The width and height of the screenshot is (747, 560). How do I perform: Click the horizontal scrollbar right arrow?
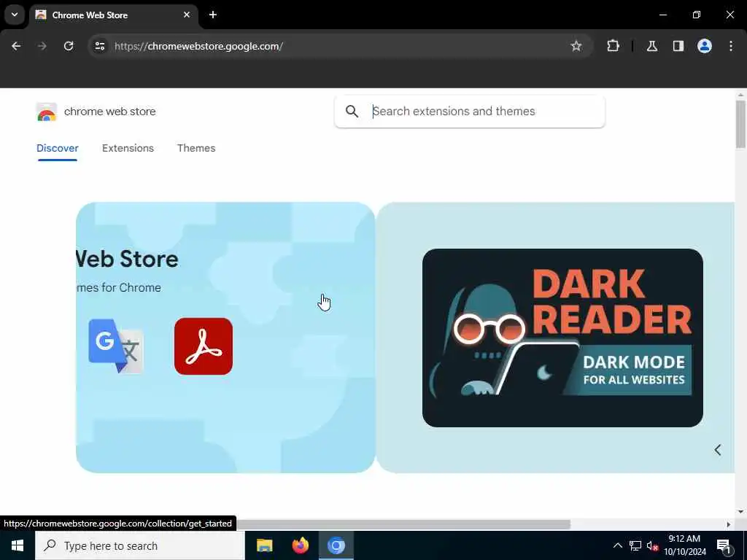coord(729,524)
